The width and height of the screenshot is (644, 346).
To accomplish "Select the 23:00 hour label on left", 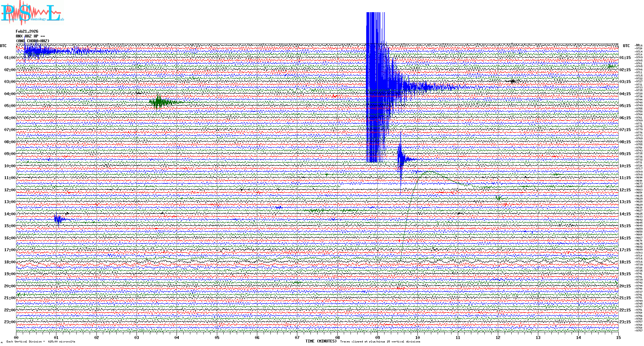I will point(10,322).
